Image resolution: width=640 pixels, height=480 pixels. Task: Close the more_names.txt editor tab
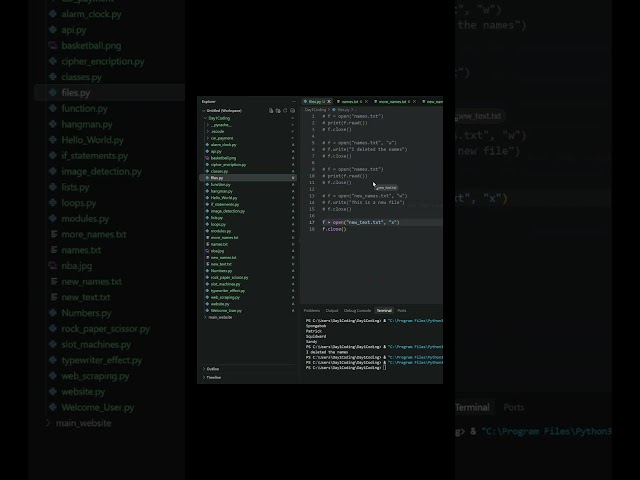[x=414, y=102]
